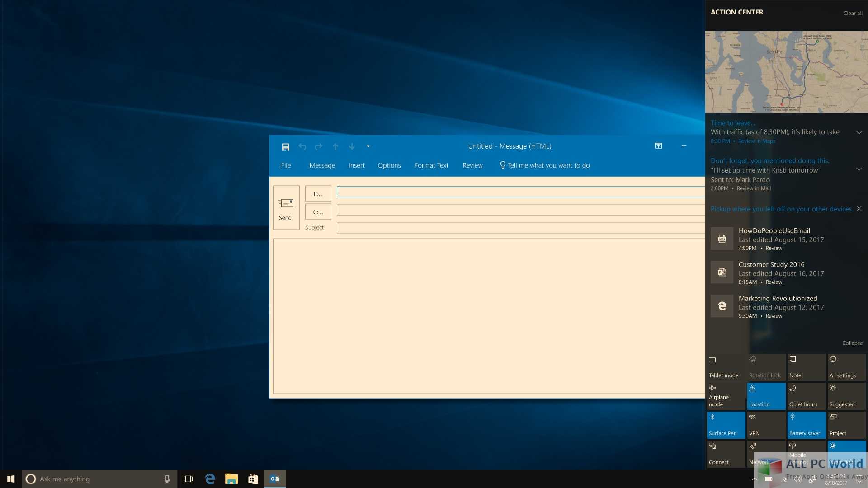Screen dimensions: 868x488
Task: Click the Undo arrow icon
Action: (x=302, y=146)
